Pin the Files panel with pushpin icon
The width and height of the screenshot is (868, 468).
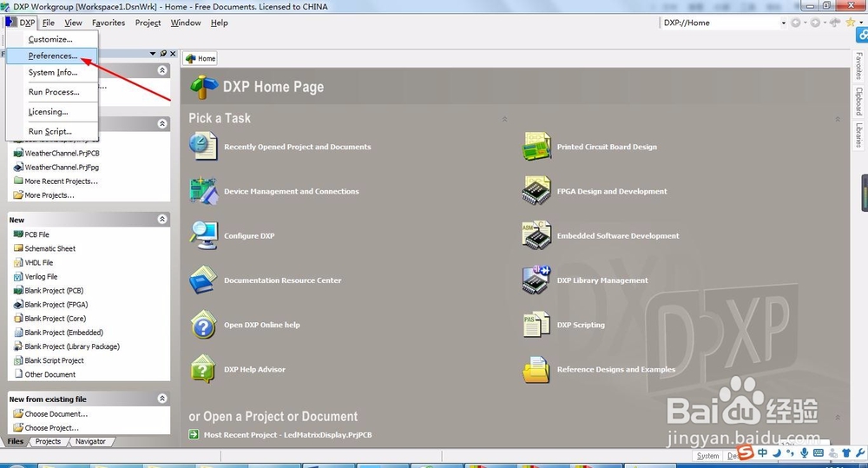click(163, 54)
